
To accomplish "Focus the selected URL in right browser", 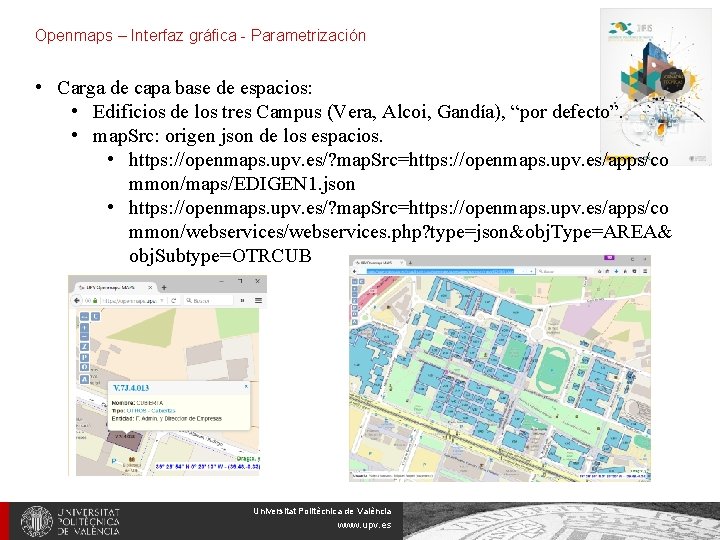I will [x=440, y=271].
